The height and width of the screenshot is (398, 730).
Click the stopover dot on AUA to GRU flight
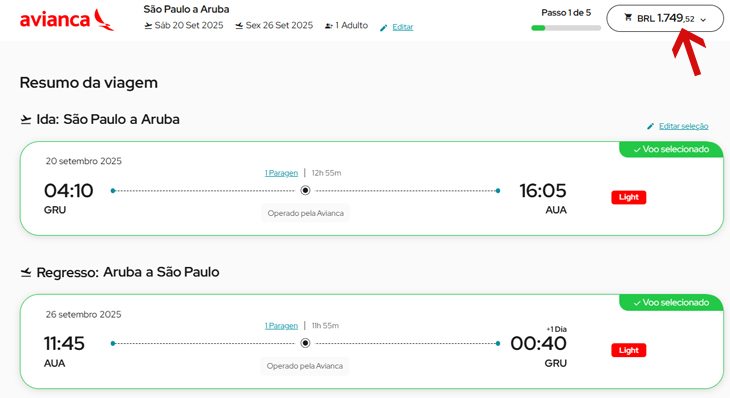click(305, 343)
